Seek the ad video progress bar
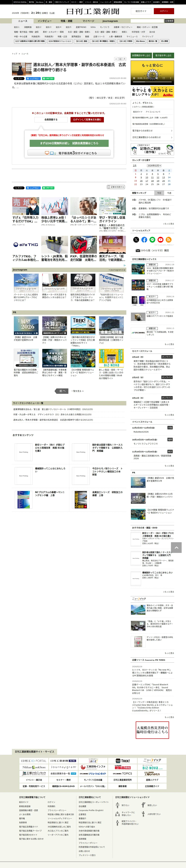This screenshot has height=868, width=186. [x=153, y=82]
